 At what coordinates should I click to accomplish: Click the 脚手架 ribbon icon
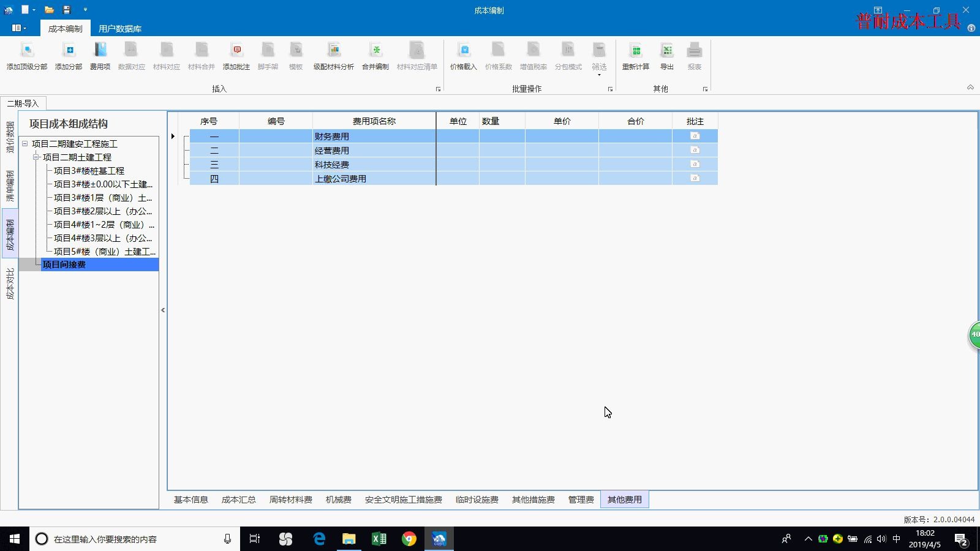[268, 50]
